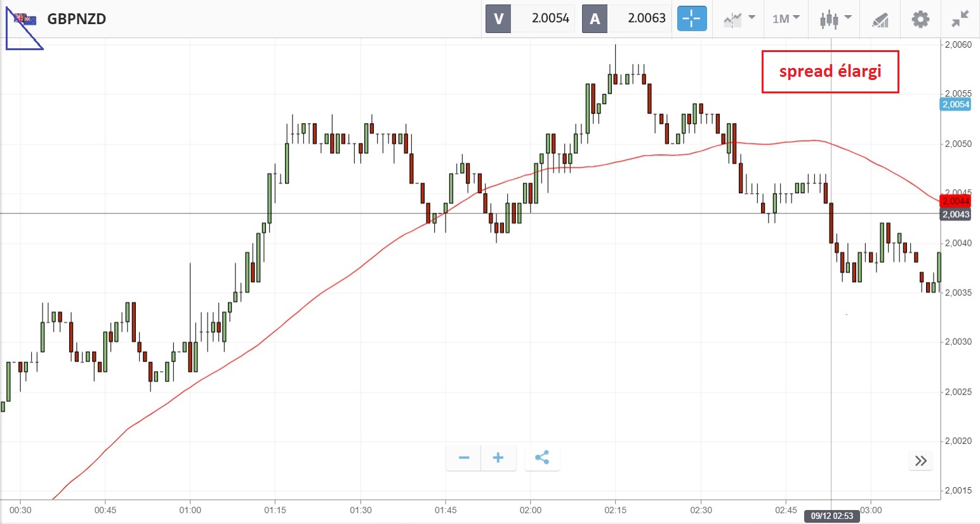This screenshot has height=524, width=980.
Task: Toggle the blue crosshair tool
Action: pyautogui.click(x=691, y=18)
